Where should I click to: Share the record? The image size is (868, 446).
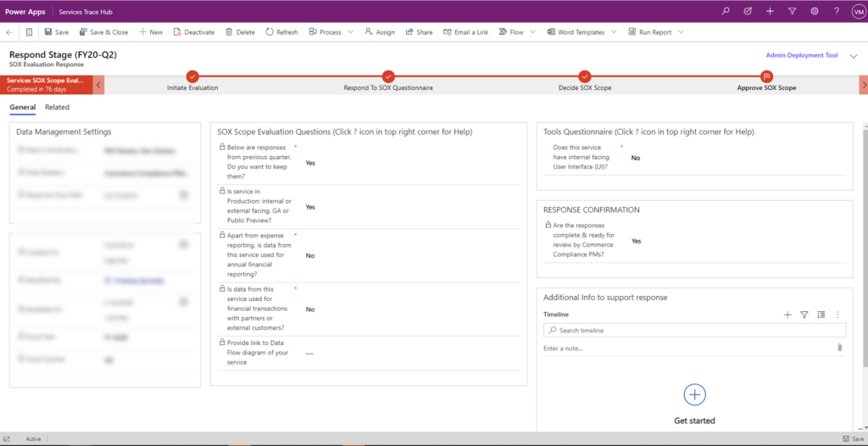pyautogui.click(x=419, y=32)
